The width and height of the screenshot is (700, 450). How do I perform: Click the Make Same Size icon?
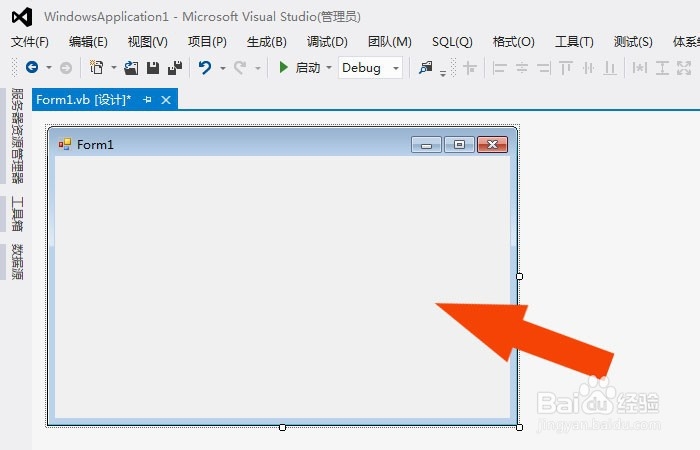[684, 68]
